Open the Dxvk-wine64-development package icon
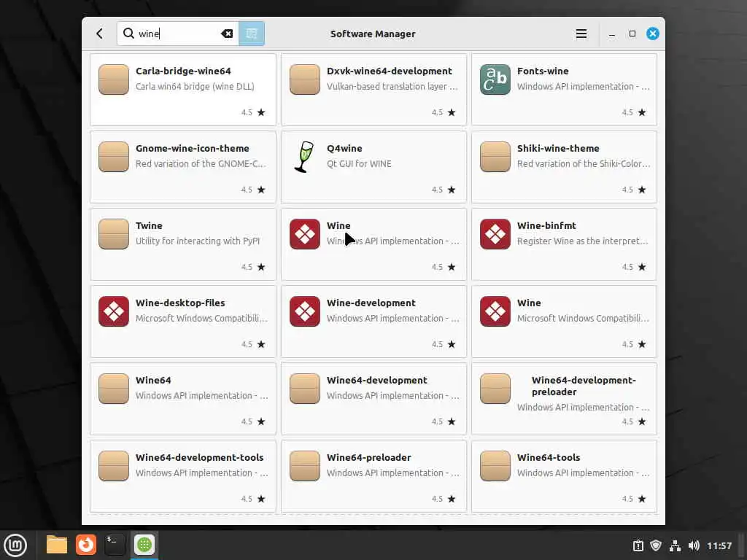Viewport: 747px width, 560px height. (305, 79)
